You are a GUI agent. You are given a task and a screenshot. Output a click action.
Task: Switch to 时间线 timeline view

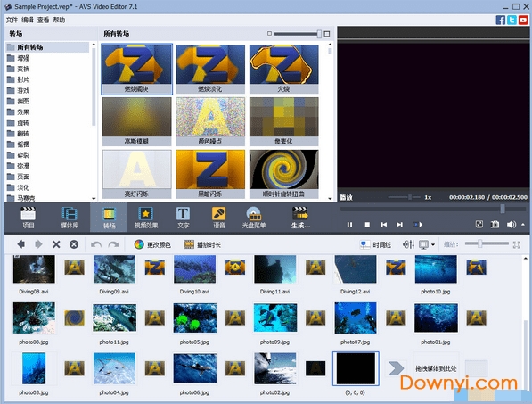[375, 244]
